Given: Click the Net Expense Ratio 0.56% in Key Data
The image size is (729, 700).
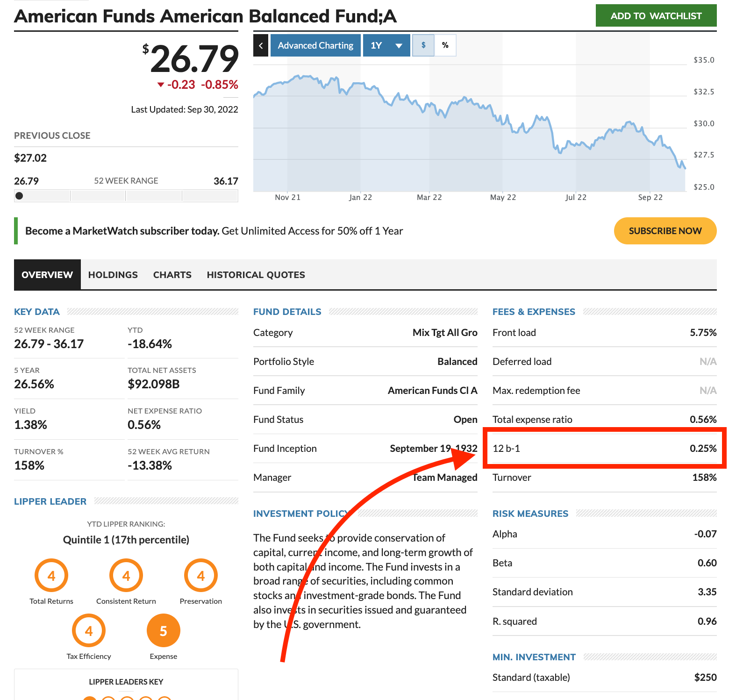Looking at the screenshot, I should pos(144,425).
